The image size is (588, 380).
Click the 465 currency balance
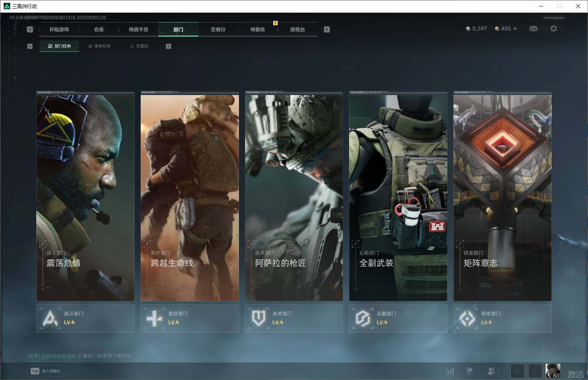click(506, 29)
